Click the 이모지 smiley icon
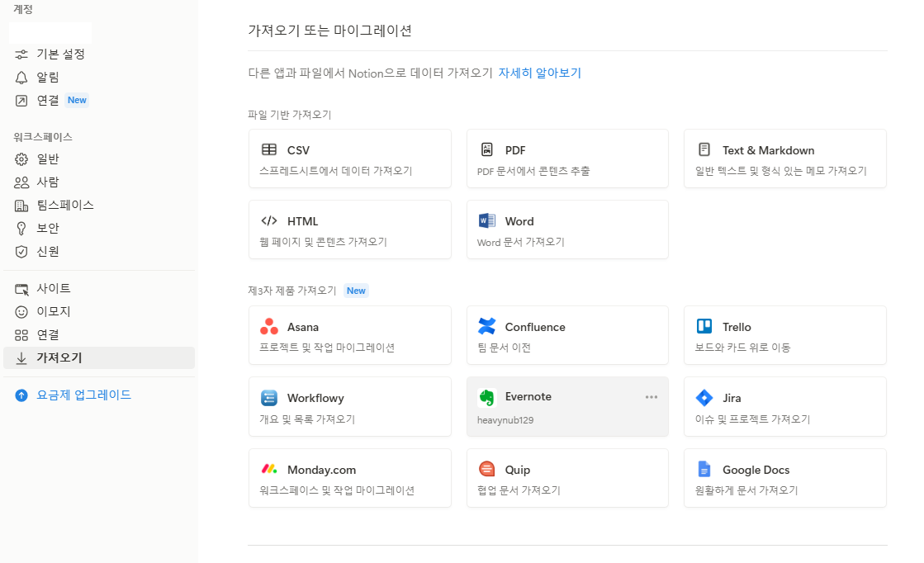 click(21, 311)
